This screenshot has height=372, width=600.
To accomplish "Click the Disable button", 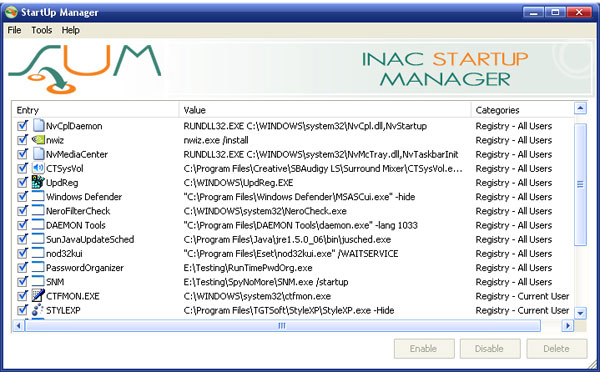I will click(490, 349).
